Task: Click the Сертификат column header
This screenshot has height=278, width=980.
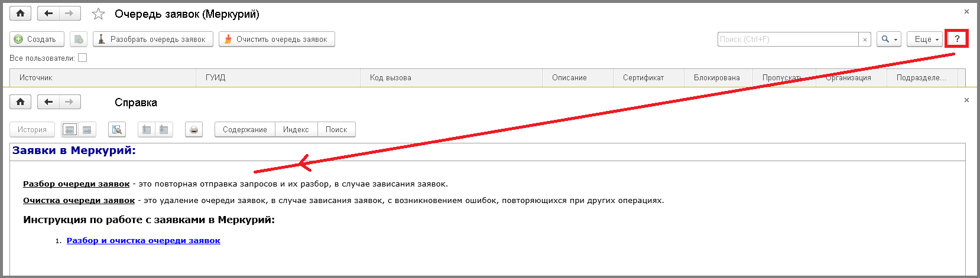Action: (648, 77)
